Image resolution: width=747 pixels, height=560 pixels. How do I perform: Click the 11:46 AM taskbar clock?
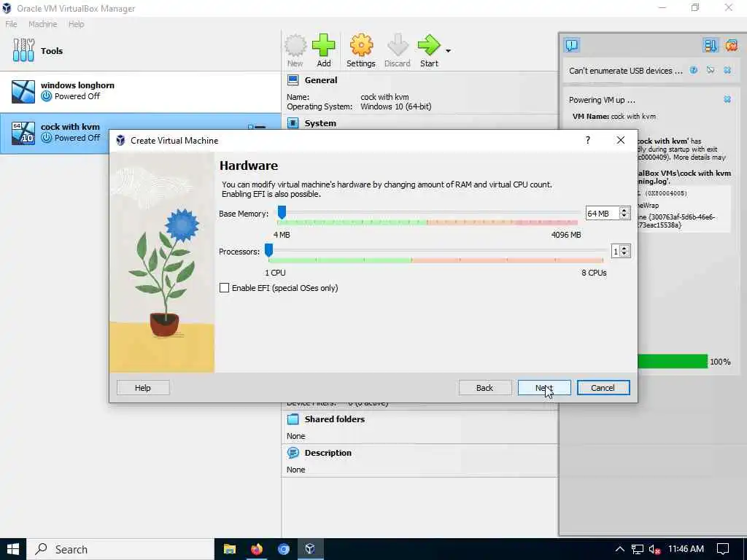[686, 548]
